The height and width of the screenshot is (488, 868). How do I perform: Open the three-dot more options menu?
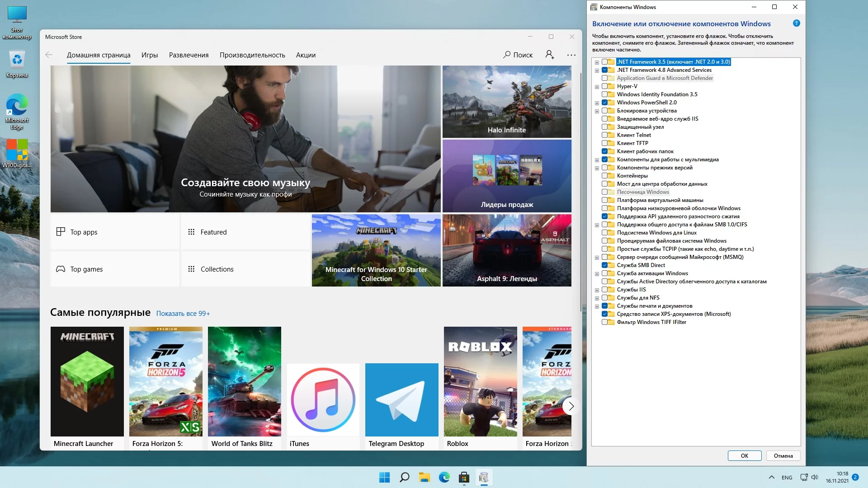[571, 55]
